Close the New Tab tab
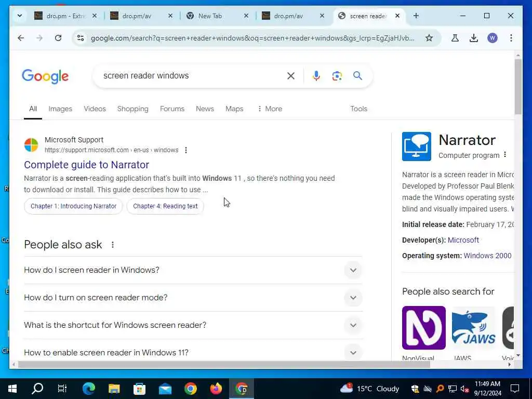532x399 pixels. [246, 16]
